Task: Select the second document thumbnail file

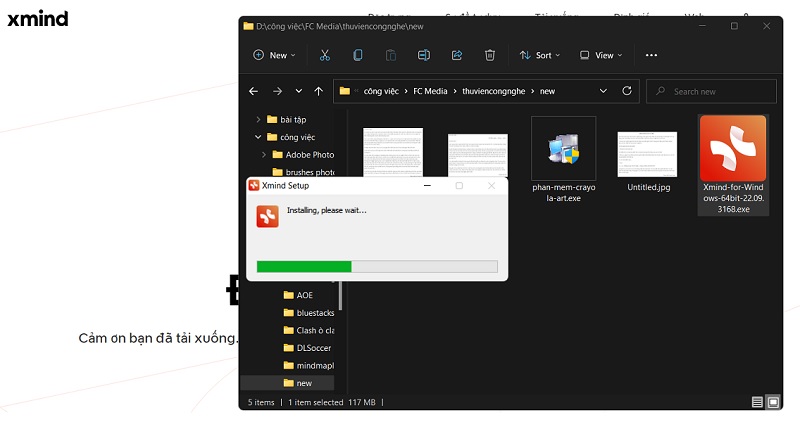Action: (x=478, y=155)
